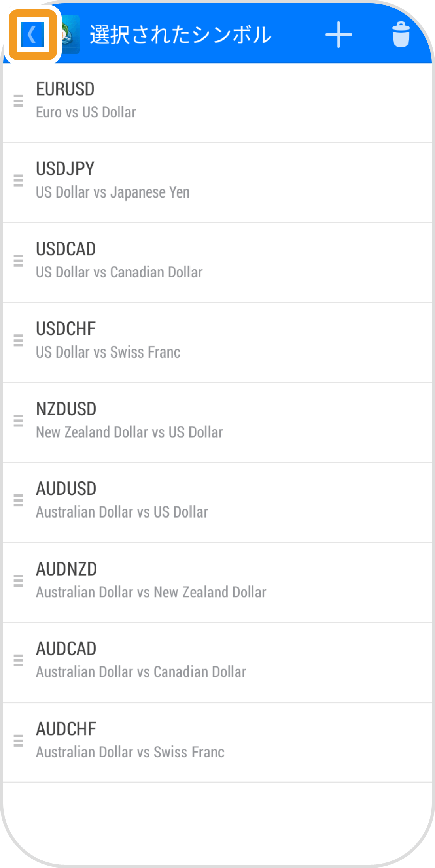This screenshot has width=435, height=868.
Task: Tap the trash bin delete icon
Action: pos(401,35)
